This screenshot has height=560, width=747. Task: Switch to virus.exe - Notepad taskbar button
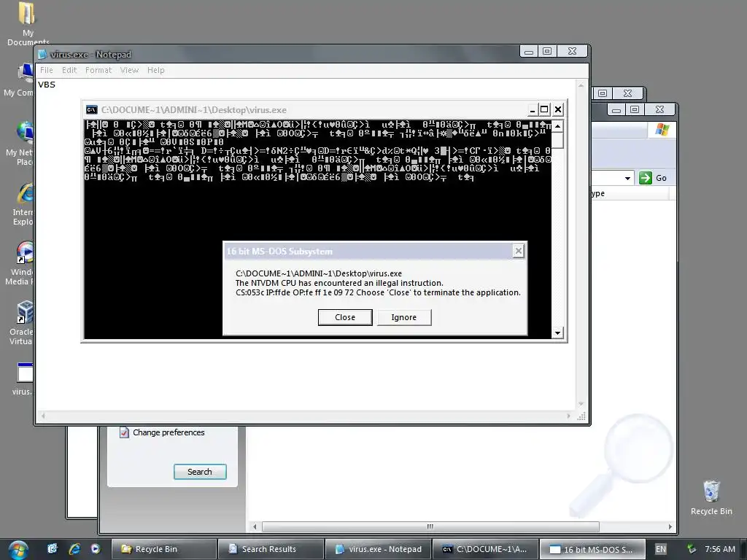tap(378, 549)
